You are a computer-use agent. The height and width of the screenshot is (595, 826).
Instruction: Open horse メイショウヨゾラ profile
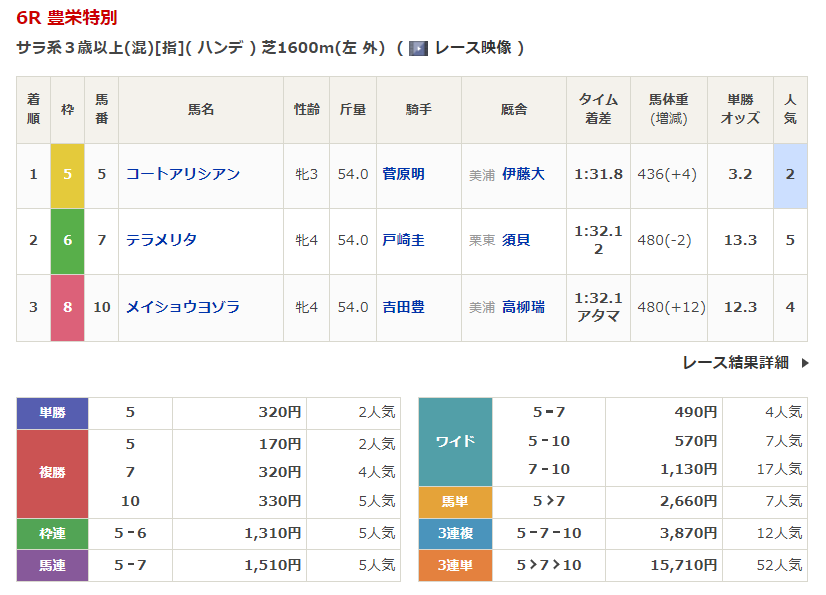[183, 307]
